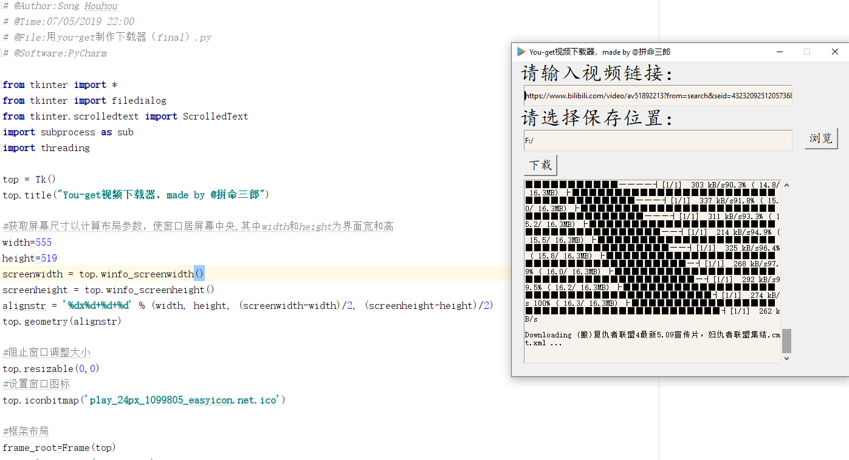Collapse imports fold at 'from tkinter import *'
Viewport: 849px width, 460px height.
2,84
